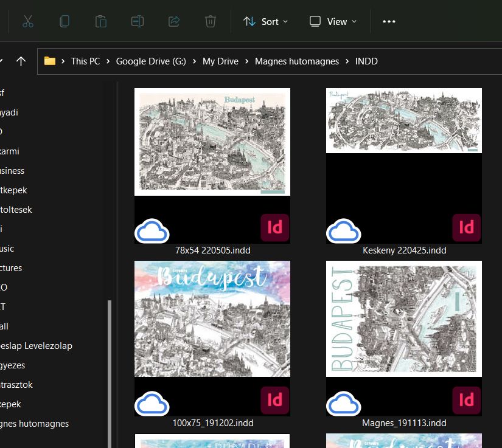
Task: Click the InDesign badge on Keskeny 220425.indd
Action: [x=466, y=228]
